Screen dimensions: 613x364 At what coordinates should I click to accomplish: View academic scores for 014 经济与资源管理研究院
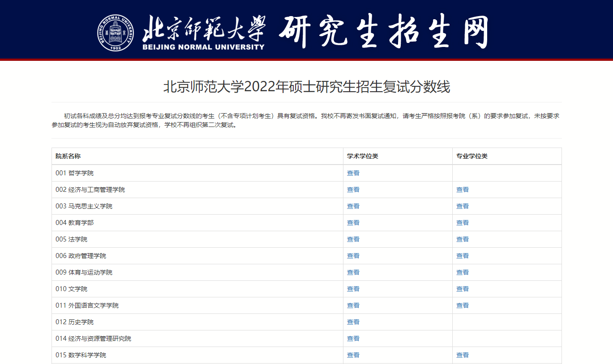[x=353, y=339]
